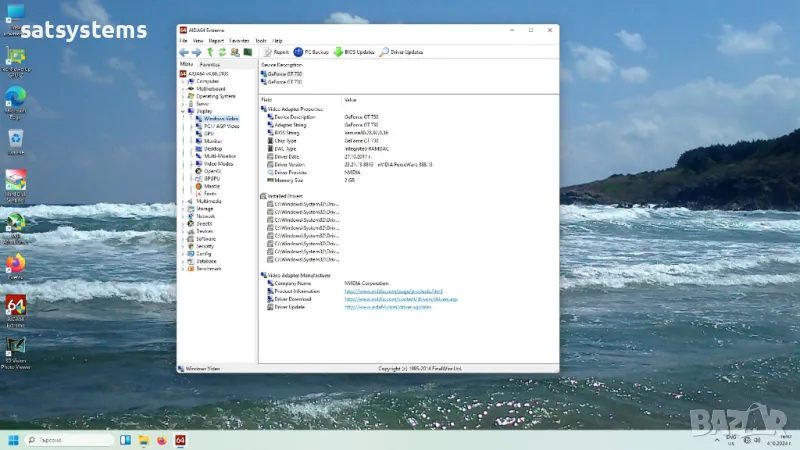This screenshot has height=450, width=800.
Task: Click the PC Backup toolbar button
Action: coord(312,52)
